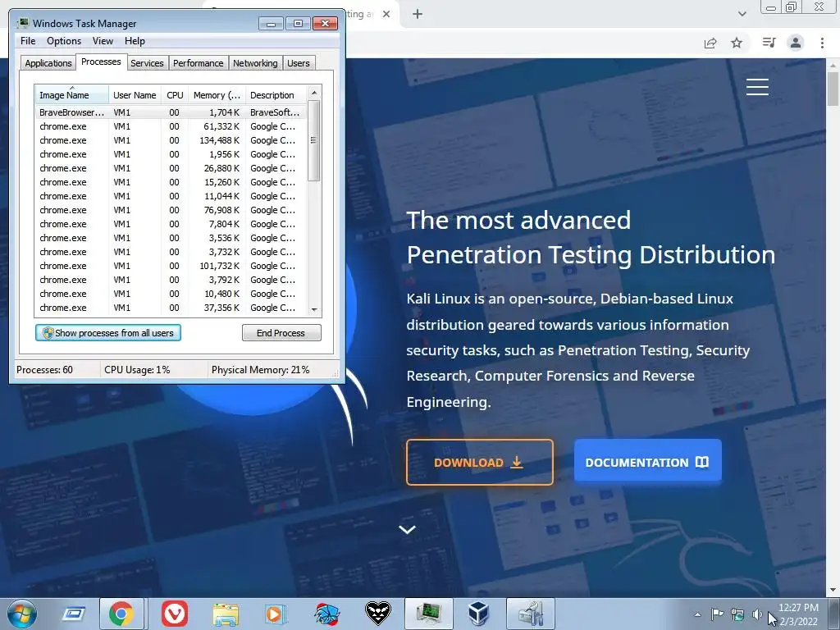Open Windows Media Player taskbar icon

pyautogui.click(x=276, y=614)
